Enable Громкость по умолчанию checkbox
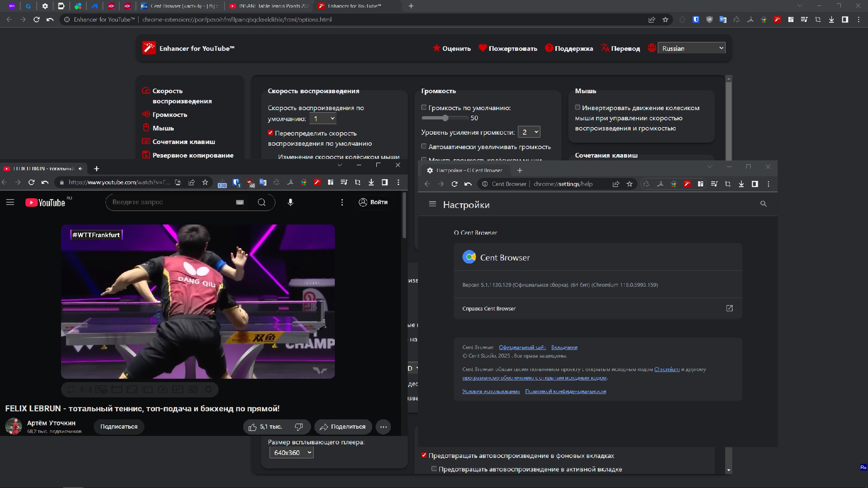 [x=424, y=108]
